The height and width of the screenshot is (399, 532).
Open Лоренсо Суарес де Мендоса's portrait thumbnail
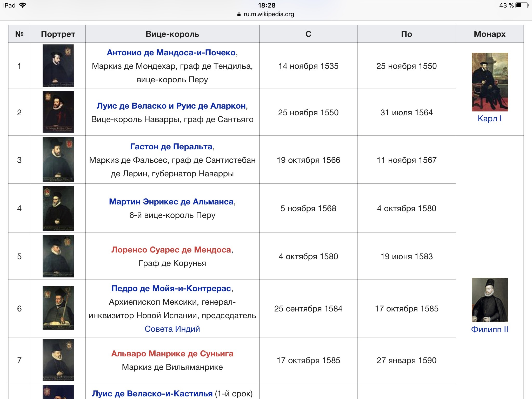58,256
